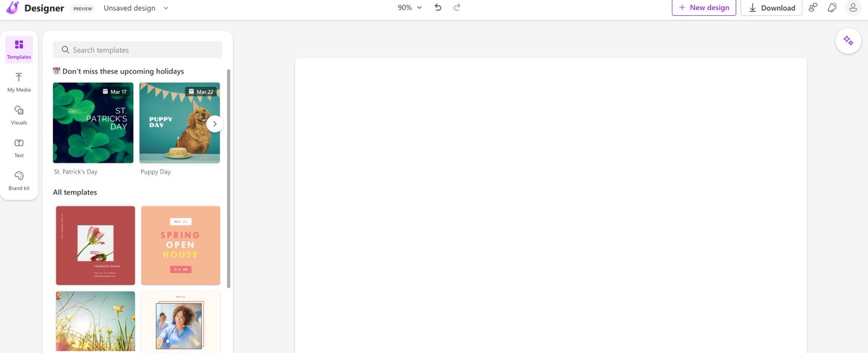This screenshot has height=353, width=868.
Task: Select the red Celebrate Spring template
Action: tap(95, 245)
